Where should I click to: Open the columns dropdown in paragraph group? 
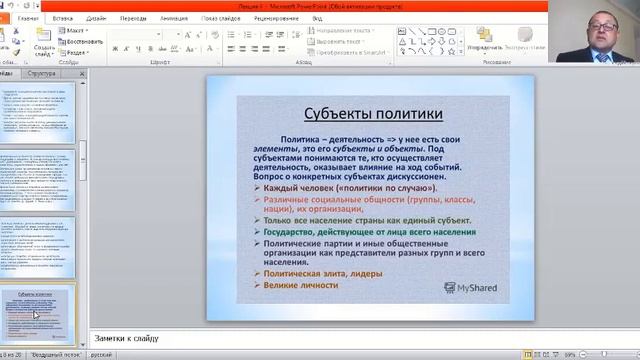point(282,49)
